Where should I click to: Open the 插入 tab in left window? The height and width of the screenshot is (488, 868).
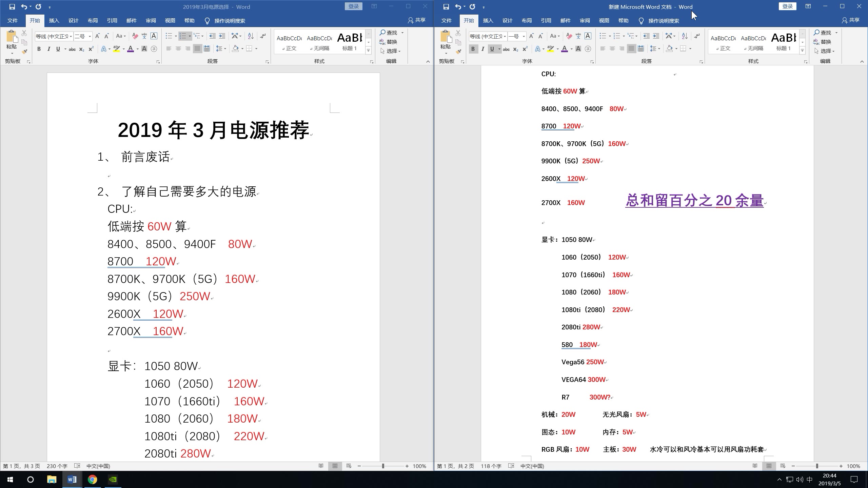coord(54,21)
